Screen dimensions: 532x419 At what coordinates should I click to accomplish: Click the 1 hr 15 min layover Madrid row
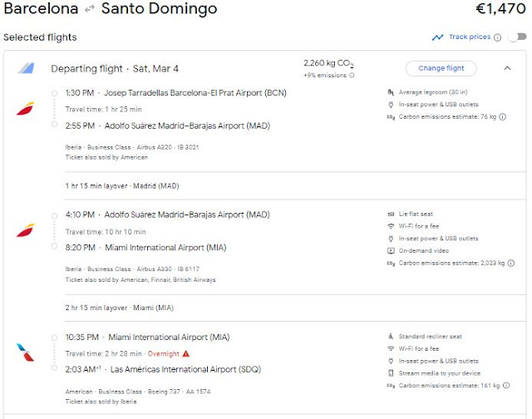click(121, 185)
